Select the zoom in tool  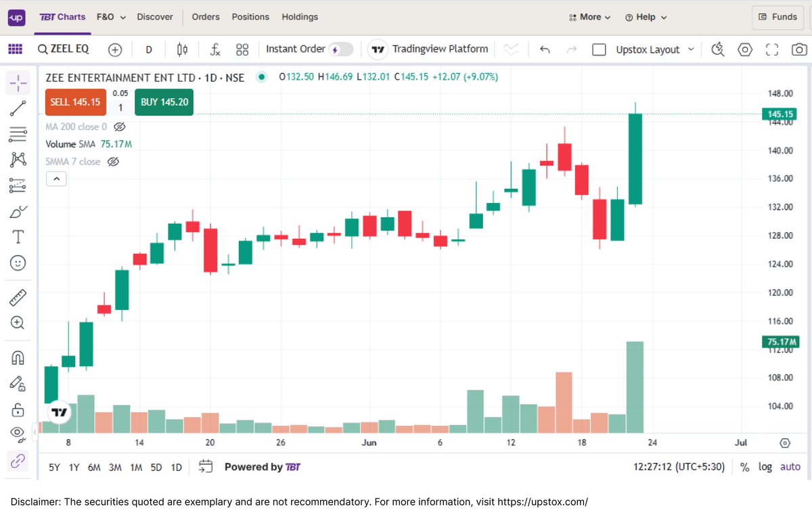pyautogui.click(x=18, y=323)
